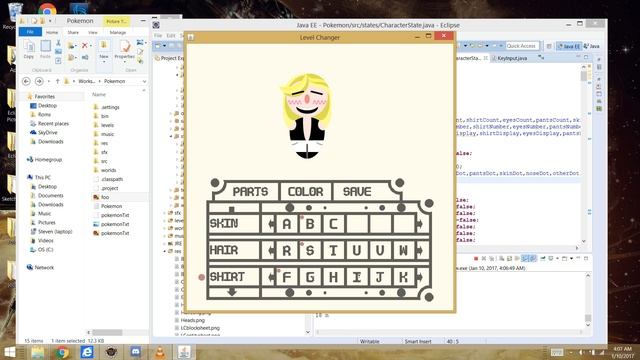Pick hair option V
640x360 pixels.
click(380, 250)
